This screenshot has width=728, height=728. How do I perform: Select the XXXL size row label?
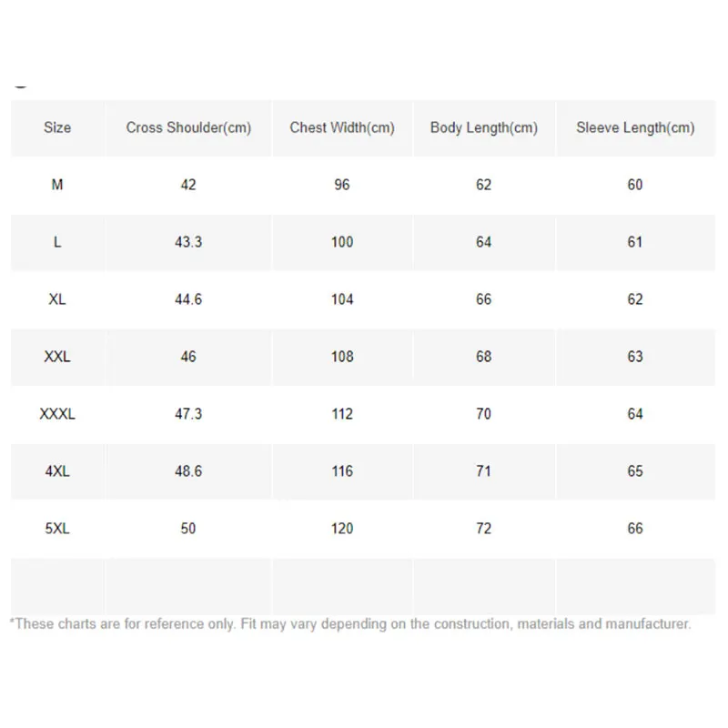point(57,414)
